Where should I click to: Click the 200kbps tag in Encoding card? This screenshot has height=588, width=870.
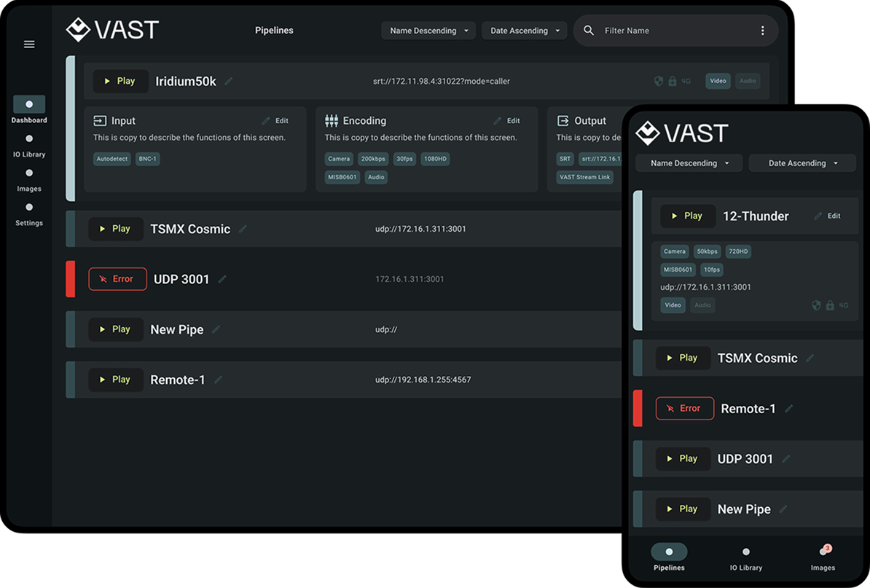(373, 159)
